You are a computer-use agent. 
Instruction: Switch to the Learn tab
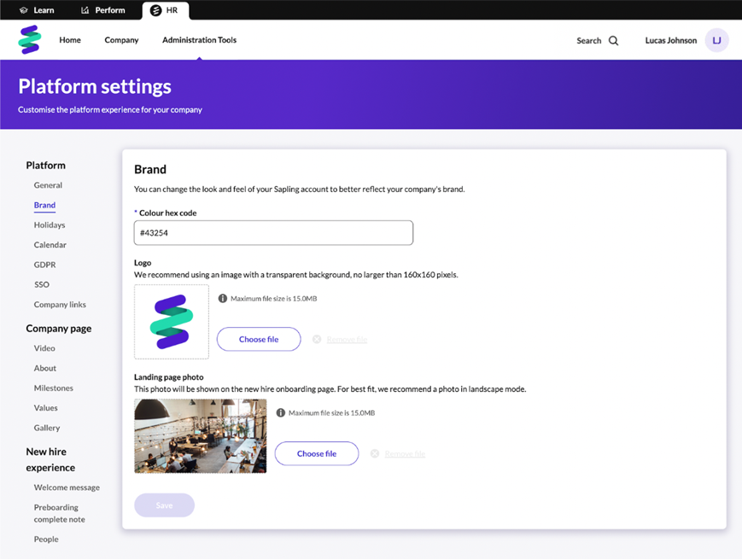tap(36, 10)
